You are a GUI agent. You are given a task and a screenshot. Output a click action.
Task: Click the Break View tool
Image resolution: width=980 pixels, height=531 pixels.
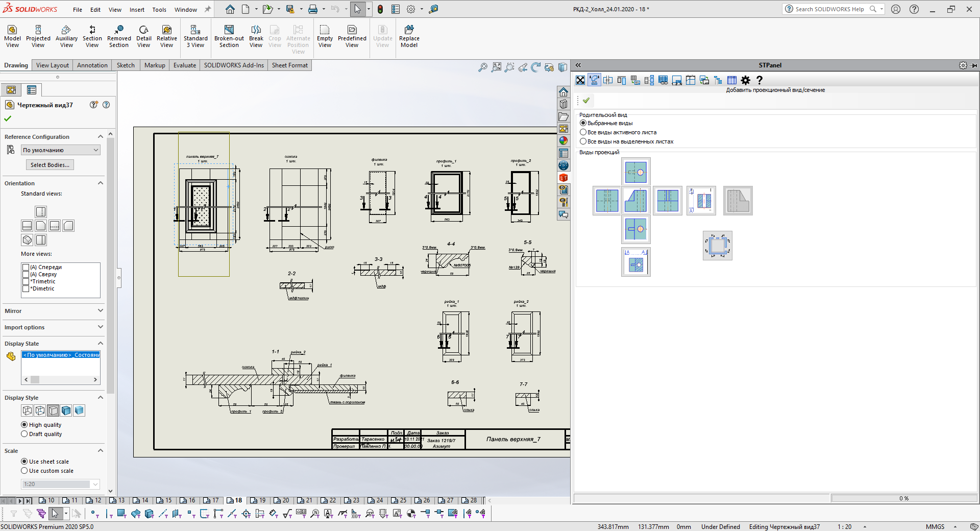click(256, 36)
